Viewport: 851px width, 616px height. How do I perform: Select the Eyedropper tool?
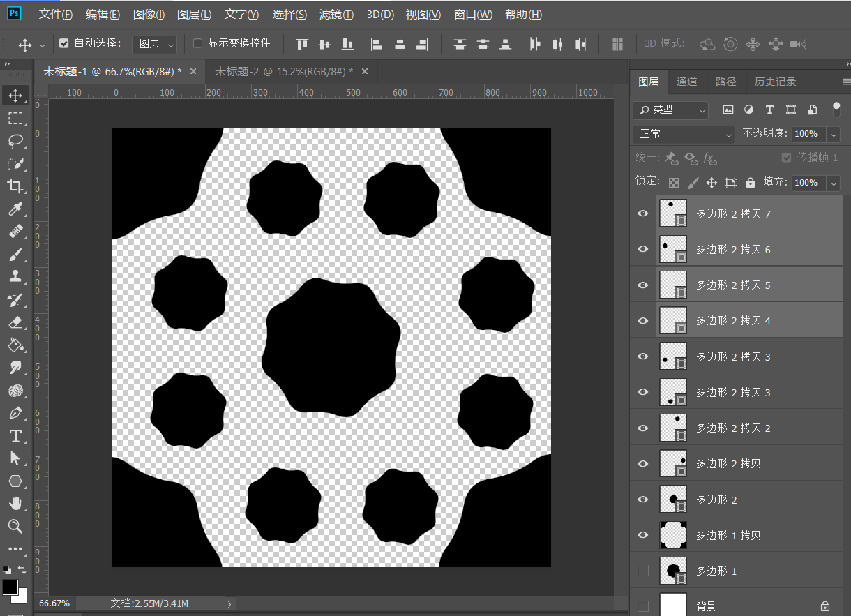[15, 209]
